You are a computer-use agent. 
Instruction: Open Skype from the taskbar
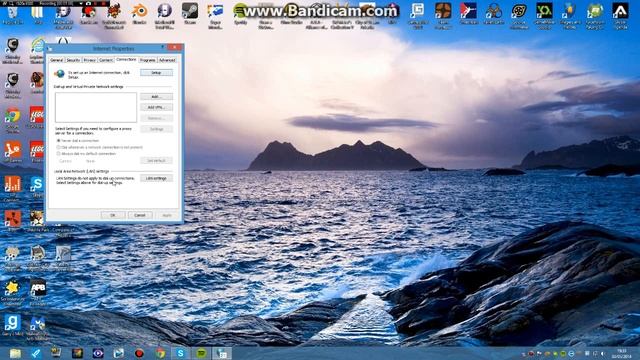[x=180, y=353]
